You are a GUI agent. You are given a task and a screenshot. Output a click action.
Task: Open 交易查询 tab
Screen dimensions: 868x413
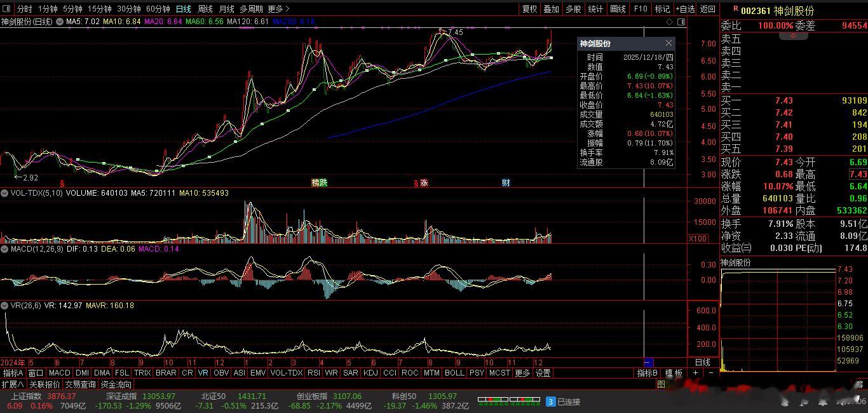click(x=80, y=384)
